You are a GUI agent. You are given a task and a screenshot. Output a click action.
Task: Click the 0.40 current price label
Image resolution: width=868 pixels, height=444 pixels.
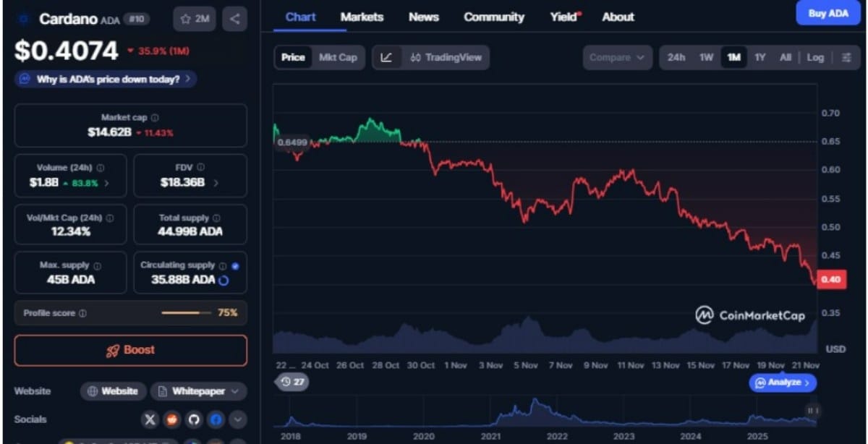click(831, 280)
